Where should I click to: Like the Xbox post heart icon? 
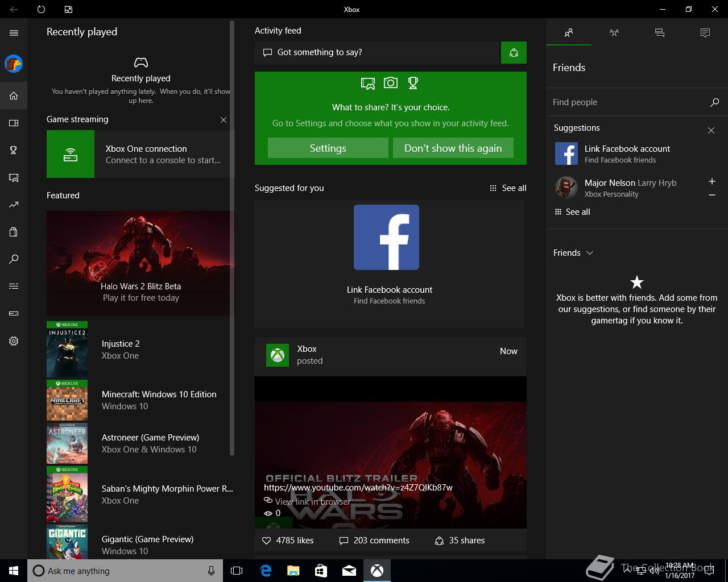pyautogui.click(x=266, y=541)
